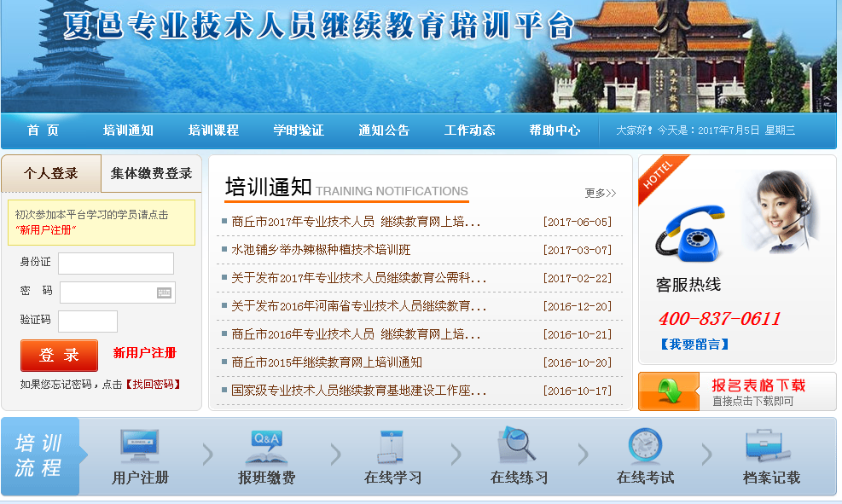This screenshot has height=504, width=842.
Task: Go to 帮助中心 menu item
Action: 555,130
